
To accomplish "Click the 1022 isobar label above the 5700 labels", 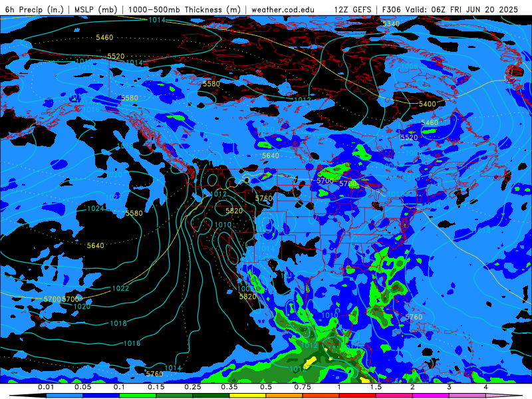I will (121, 289).
